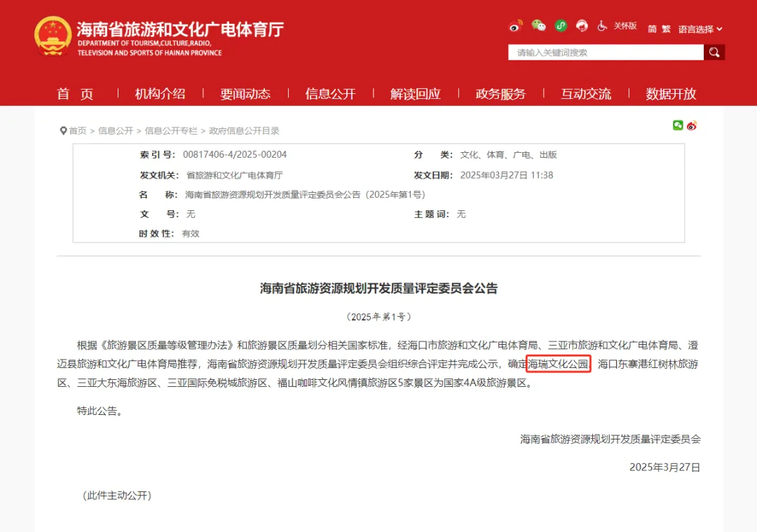Click the 主题词 value 无

point(461,214)
